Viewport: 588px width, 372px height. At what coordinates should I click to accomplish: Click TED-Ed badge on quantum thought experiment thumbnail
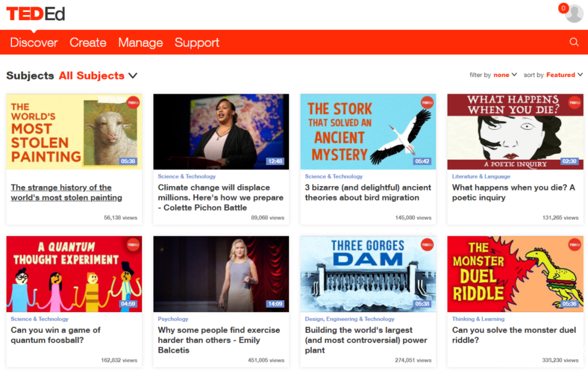pyautogui.click(x=133, y=245)
